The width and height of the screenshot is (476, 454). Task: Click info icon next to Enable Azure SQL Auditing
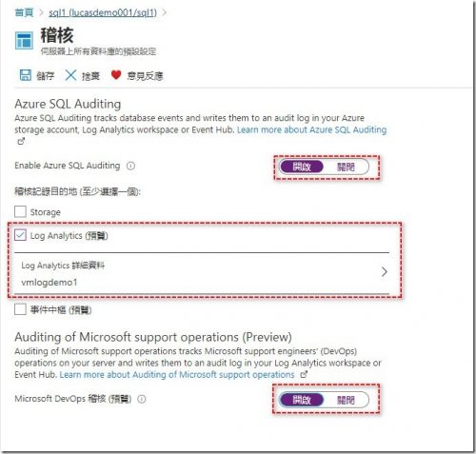(130, 166)
